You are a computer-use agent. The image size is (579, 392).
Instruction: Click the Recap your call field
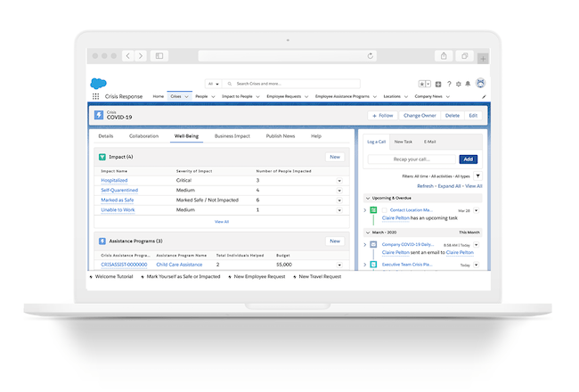(412, 159)
